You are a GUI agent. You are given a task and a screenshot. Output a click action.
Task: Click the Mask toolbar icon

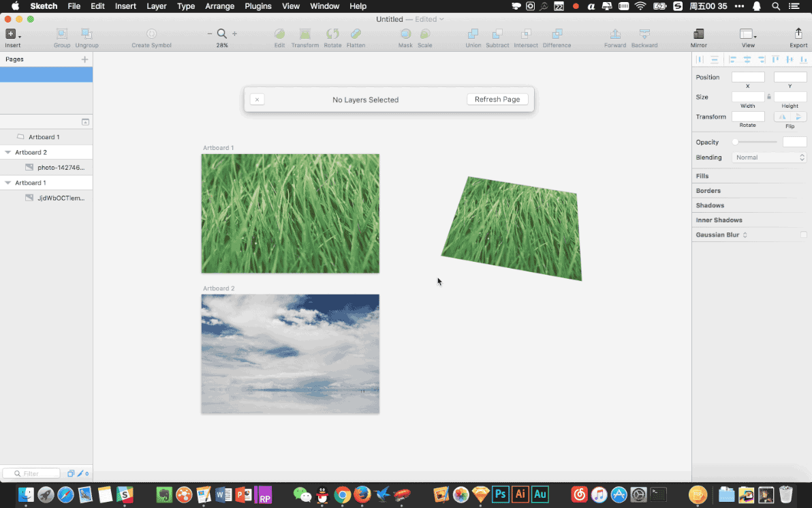(x=405, y=34)
